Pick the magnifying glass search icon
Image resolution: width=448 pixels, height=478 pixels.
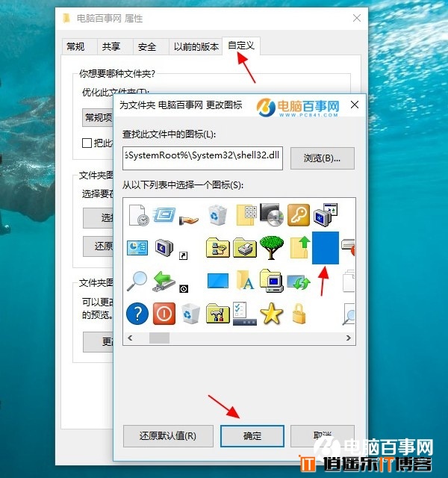point(137,281)
